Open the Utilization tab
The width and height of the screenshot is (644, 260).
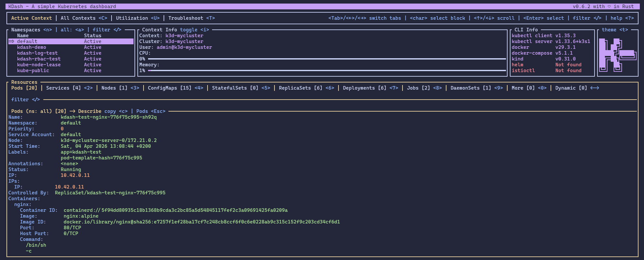[138, 18]
